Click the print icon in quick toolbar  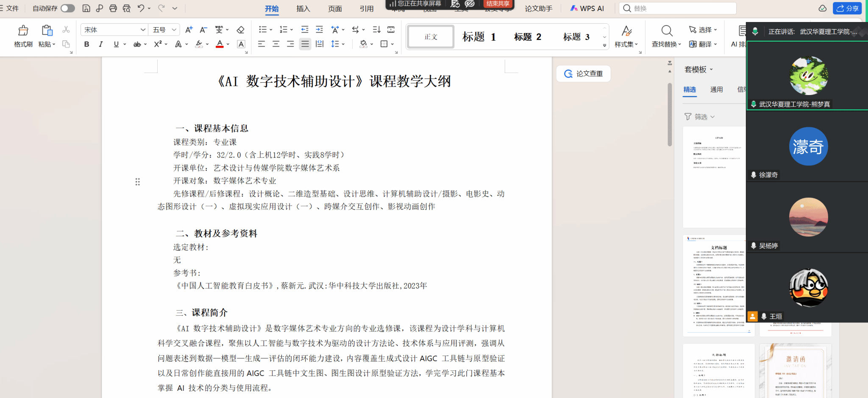113,8
